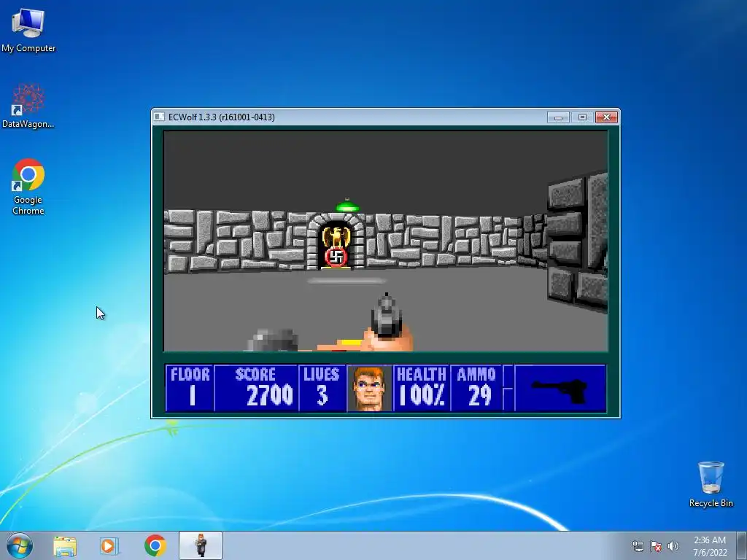
Task: Click the SCORE 2700 readout
Action: click(256, 388)
